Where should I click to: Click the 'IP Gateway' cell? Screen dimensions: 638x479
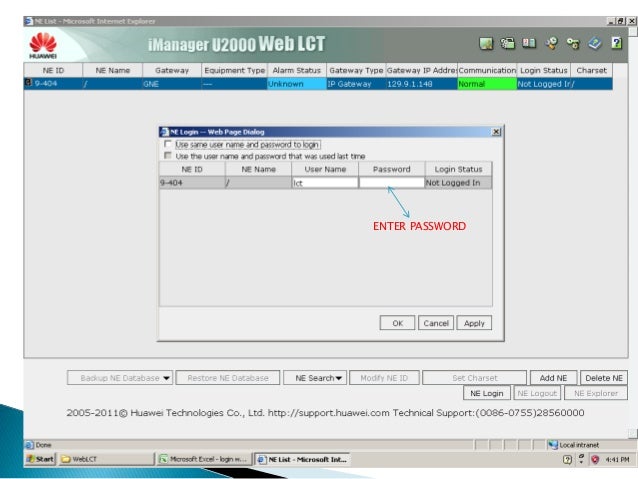tap(356, 83)
